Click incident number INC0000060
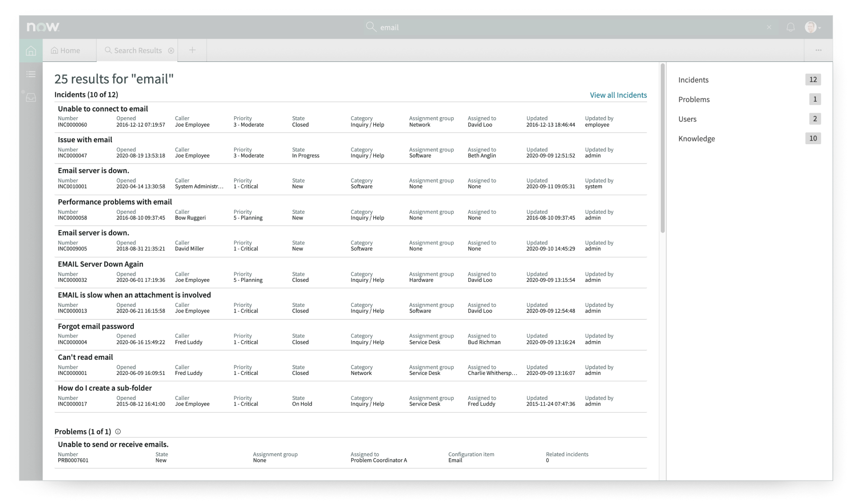Viewport: 852px width, 504px height. (x=72, y=125)
